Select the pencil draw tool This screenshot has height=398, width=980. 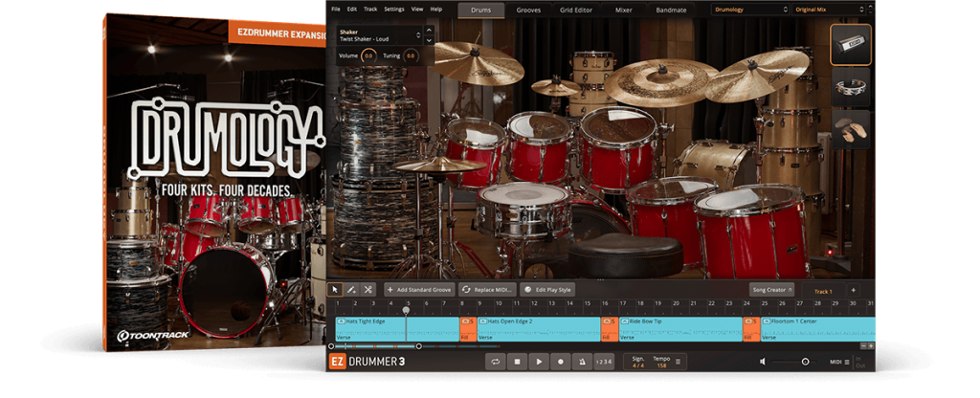pyautogui.click(x=351, y=290)
